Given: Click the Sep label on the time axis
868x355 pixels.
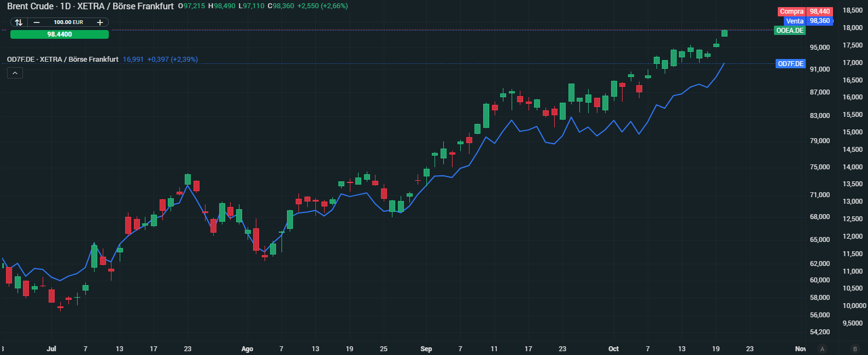Looking at the screenshot, I should click(426, 349).
